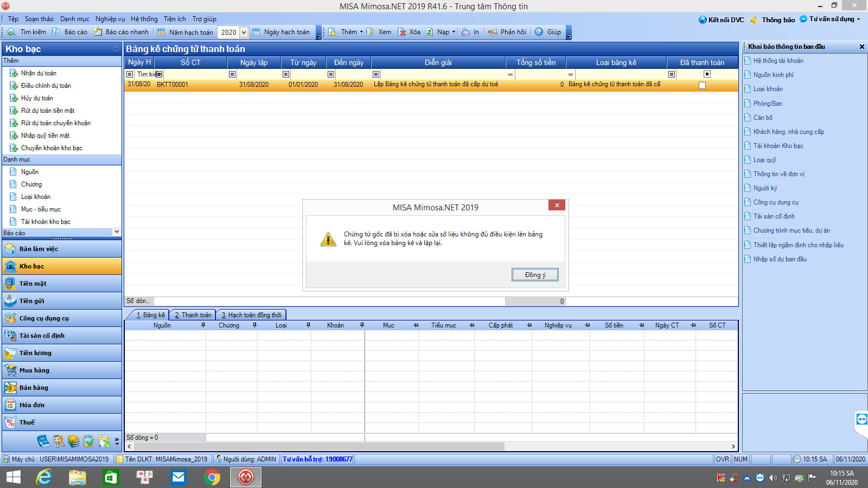Image resolution: width=868 pixels, height=488 pixels.
Task: Open Tài khoản Kho bạc setup link
Action: [x=778, y=146]
